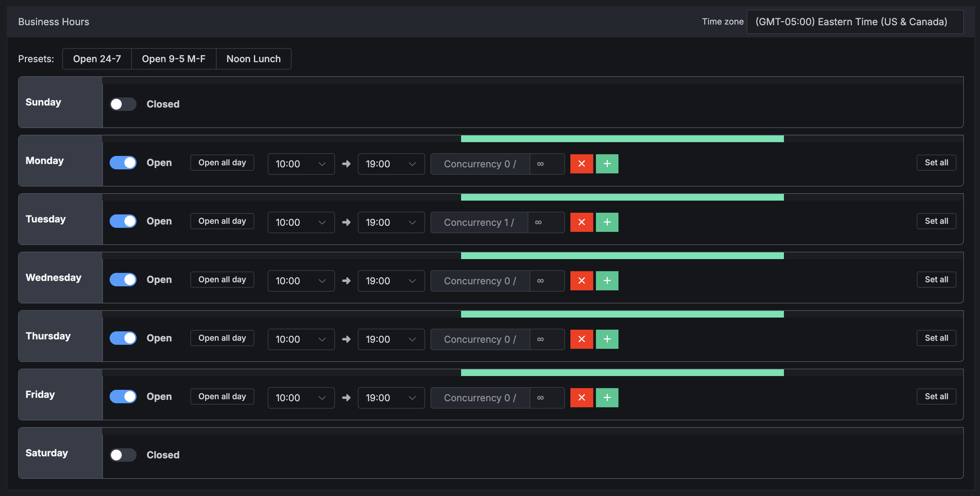Toggle Tuesday open switch off

click(x=123, y=221)
